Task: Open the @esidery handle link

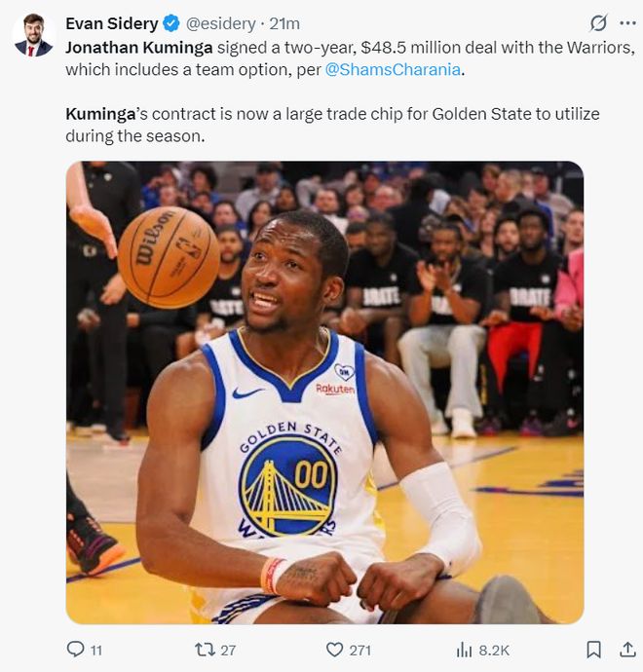Action: [223, 23]
